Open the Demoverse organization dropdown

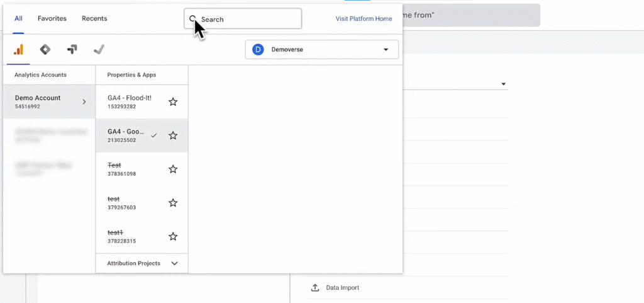tap(321, 50)
